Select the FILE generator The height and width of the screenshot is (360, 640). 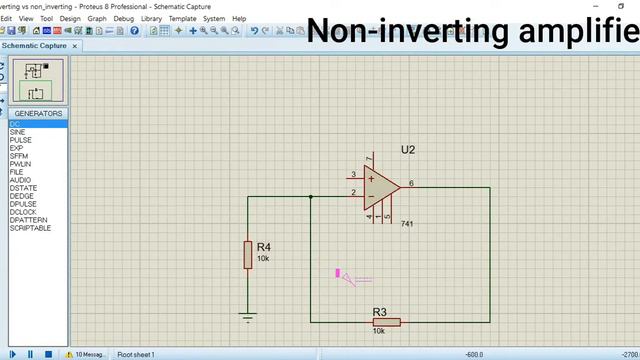click(38, 172)
